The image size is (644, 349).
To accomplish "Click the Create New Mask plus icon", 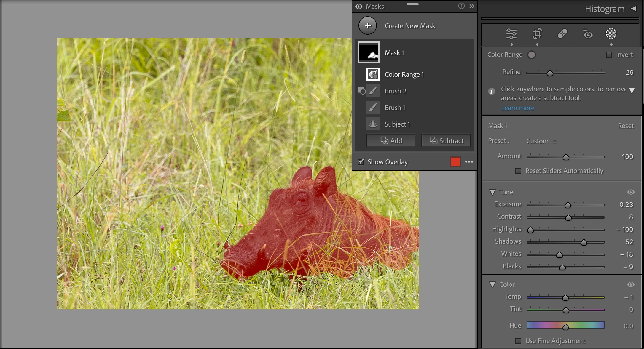I will 367,26.
